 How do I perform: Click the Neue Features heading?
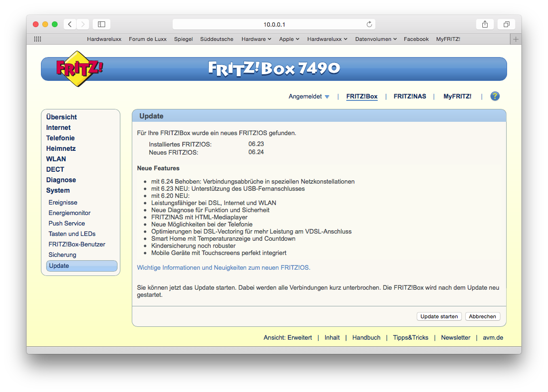(158, 168)
